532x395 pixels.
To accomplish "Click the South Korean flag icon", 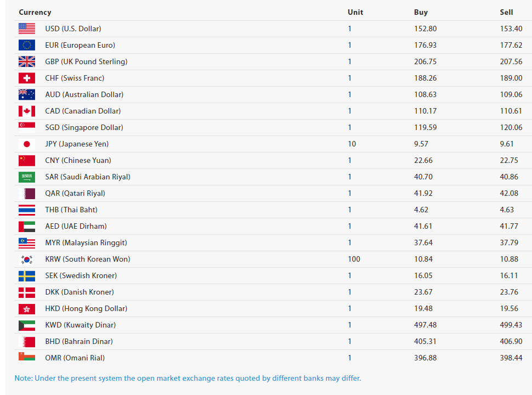I will click(27, 259).
